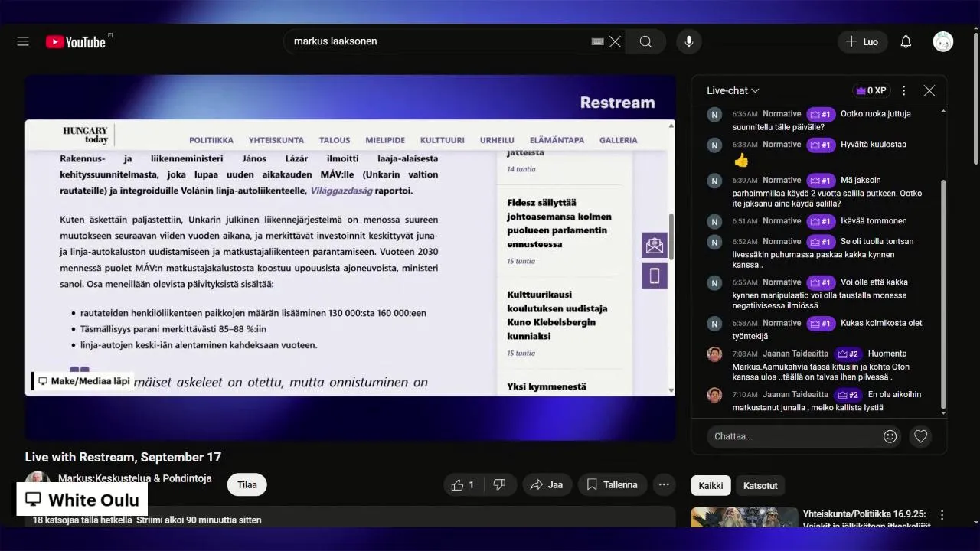Click the Hungary Today logo
The height and width of the screenshot is (551, 980).
(85, 135)
